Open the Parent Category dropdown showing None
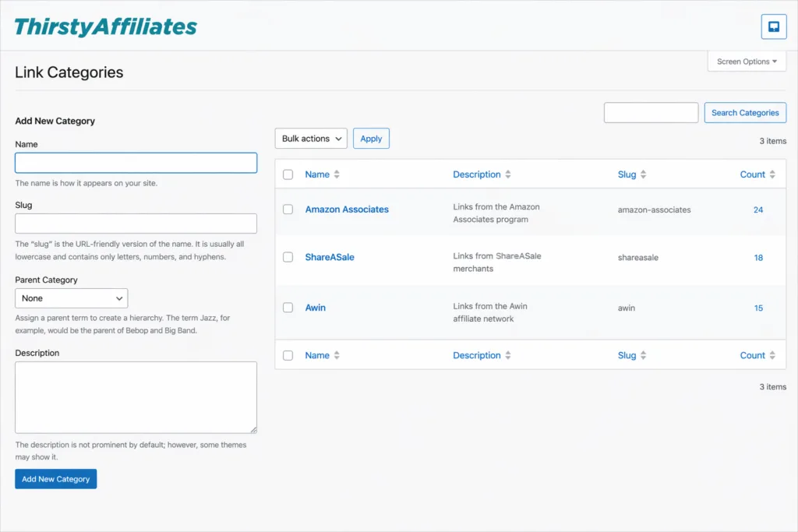Viewport: 798px width, 532px height. (x=71, y=298)
